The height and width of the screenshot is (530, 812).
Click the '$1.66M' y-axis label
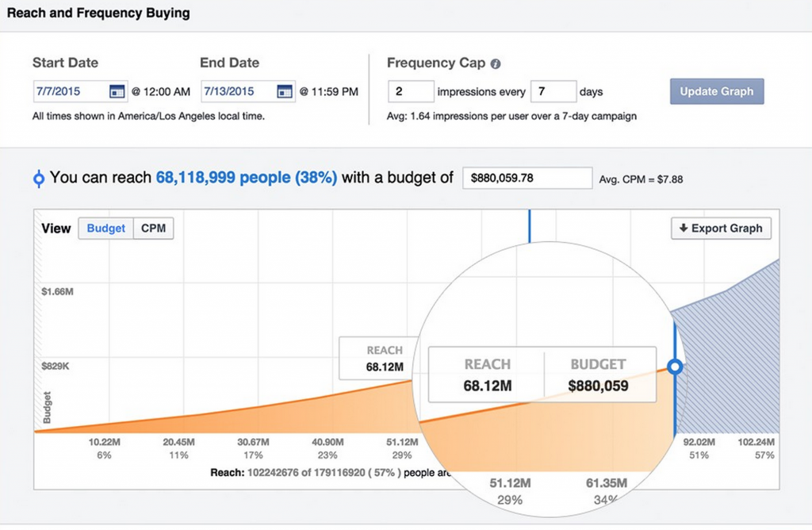[x=57, y=292]
